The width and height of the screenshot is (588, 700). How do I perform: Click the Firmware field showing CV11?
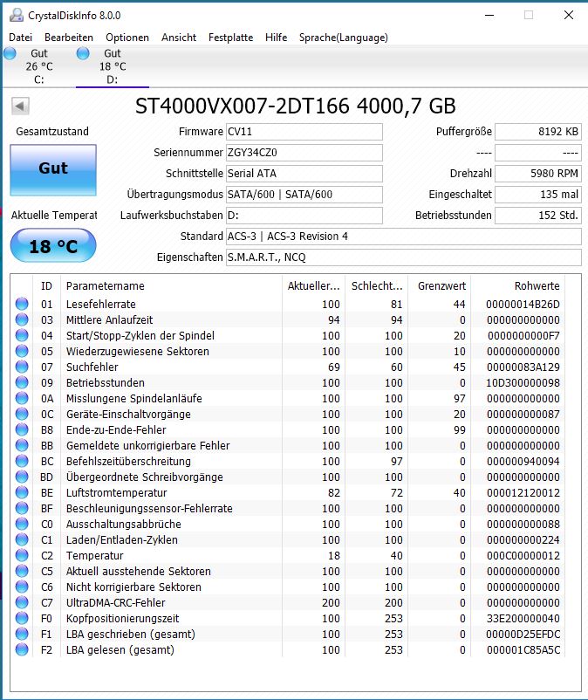click(304, 132)
